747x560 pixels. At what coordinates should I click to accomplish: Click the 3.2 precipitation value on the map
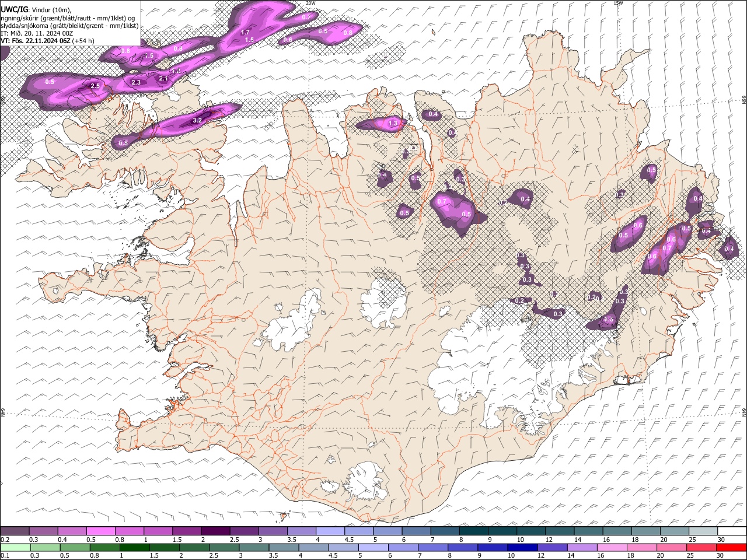(197, 121)
